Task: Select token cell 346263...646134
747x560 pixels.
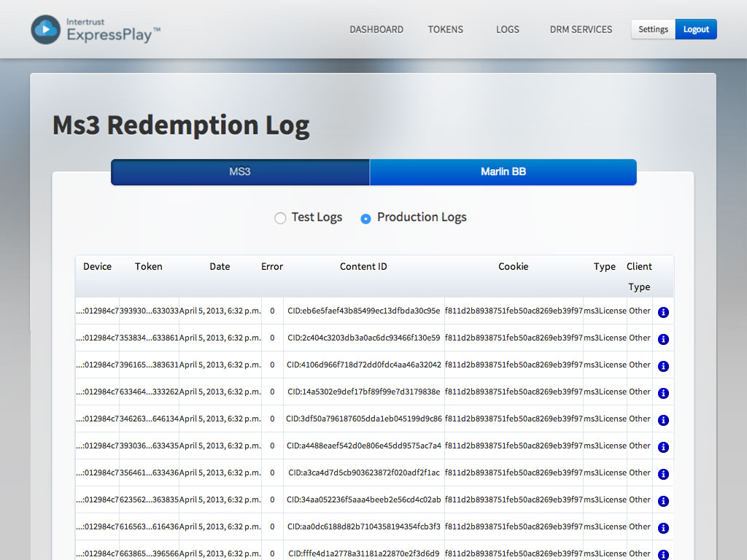Action: point(149,419)
